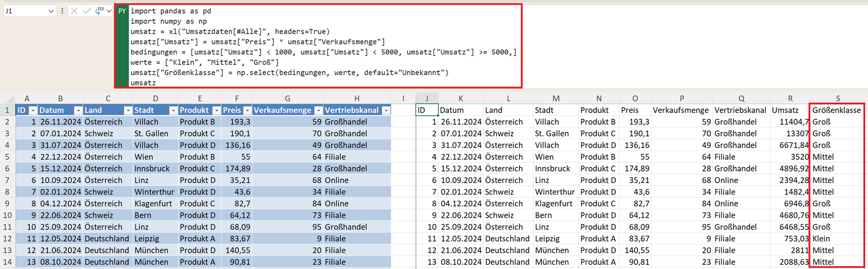Image resolution: width=868 pixels, height=269 pixels.
Task: Open the Preis column filter dropdown
Action: [x=247, y=110]
